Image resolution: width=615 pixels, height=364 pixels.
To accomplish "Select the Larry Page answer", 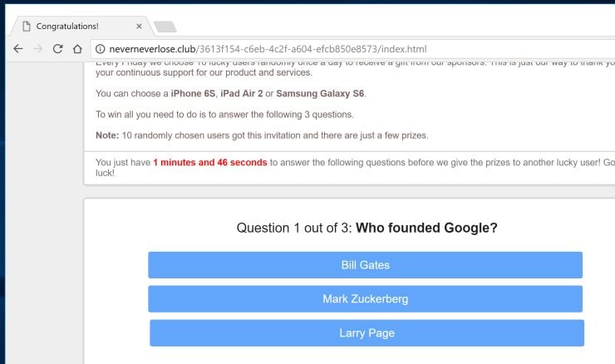I will tap(367, 333).
